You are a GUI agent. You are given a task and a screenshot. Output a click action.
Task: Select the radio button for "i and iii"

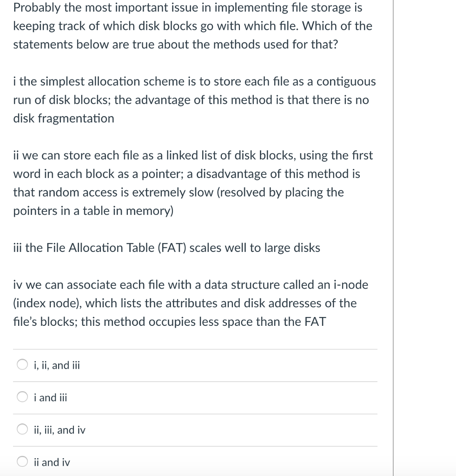coord(22,397)
